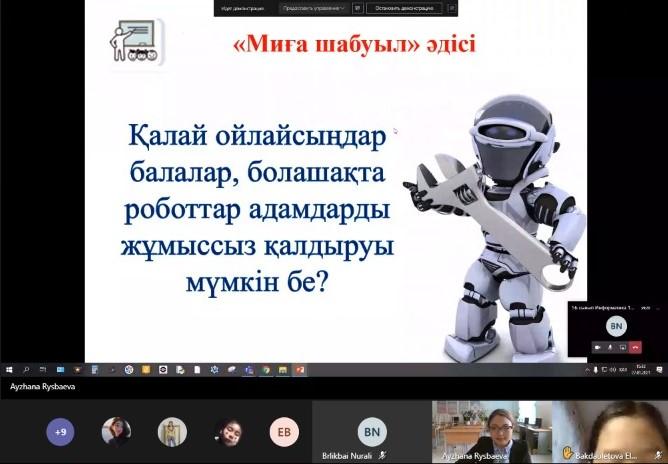Mute the microphone in the mini call window

point(611,345)
